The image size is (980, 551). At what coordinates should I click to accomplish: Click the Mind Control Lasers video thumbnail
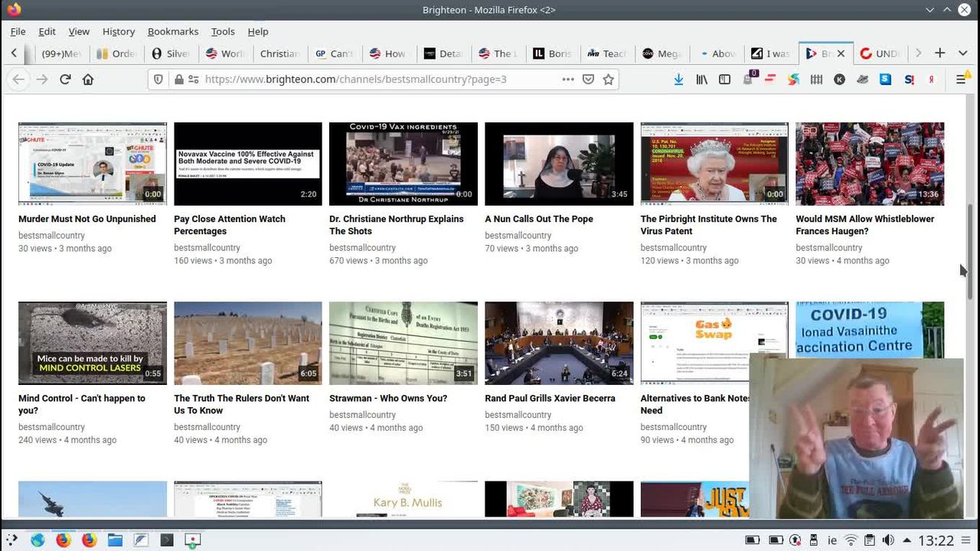point(92,343)
